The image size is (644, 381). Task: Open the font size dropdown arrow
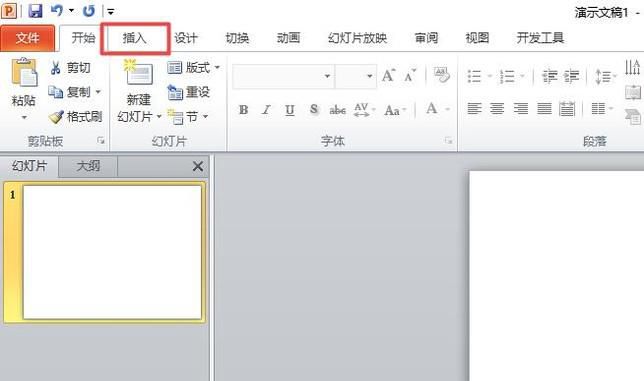tap(370, 76)
